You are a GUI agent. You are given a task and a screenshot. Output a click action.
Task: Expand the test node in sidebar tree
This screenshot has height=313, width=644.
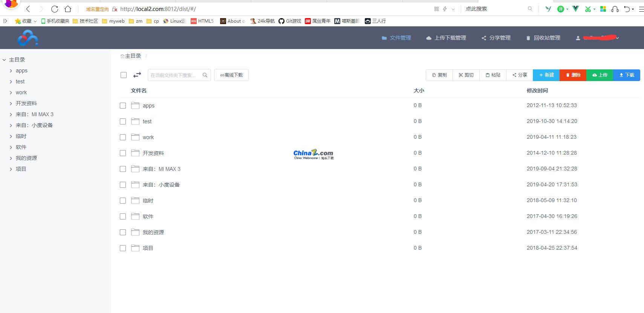click(11, 81)
